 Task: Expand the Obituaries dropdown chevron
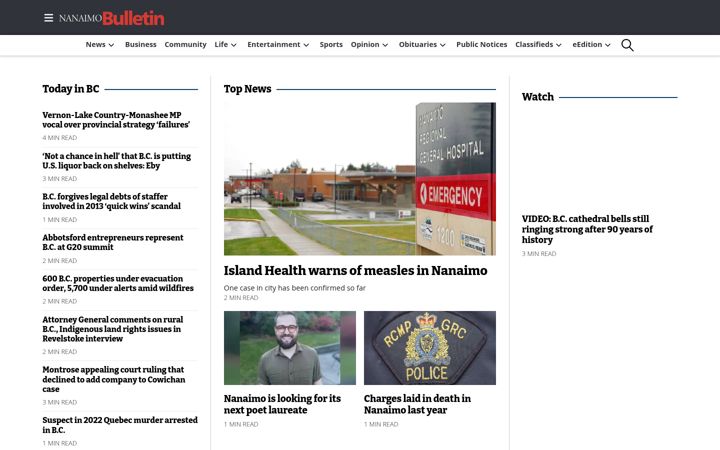click(443, 45)
